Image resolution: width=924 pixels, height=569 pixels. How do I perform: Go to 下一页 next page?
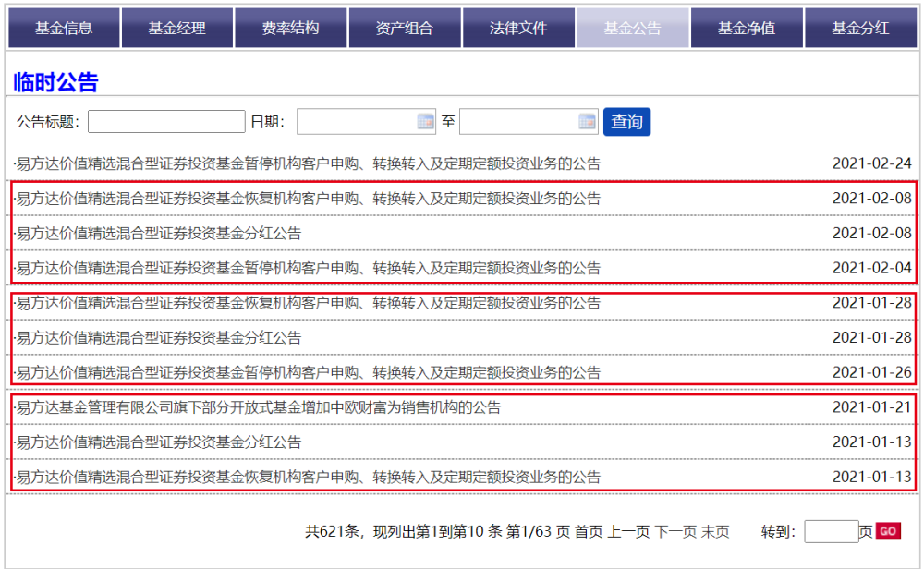coord(675,531)
